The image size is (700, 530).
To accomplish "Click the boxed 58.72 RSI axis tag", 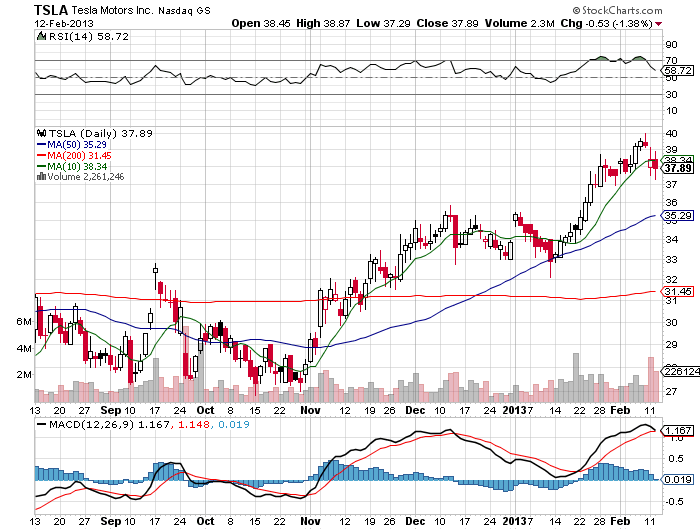I will 678,70.
